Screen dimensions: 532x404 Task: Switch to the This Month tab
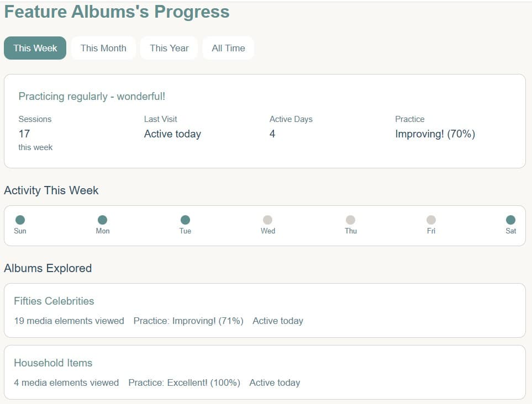(103, 48)
